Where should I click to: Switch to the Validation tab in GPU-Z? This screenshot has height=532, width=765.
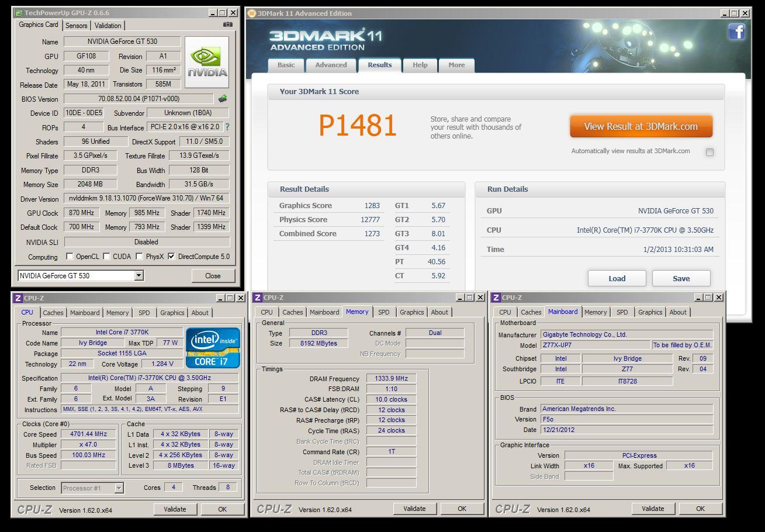[108, 26]
